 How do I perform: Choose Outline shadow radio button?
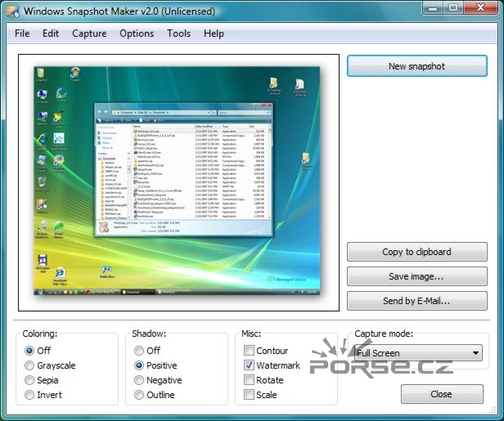coord(140,395)
